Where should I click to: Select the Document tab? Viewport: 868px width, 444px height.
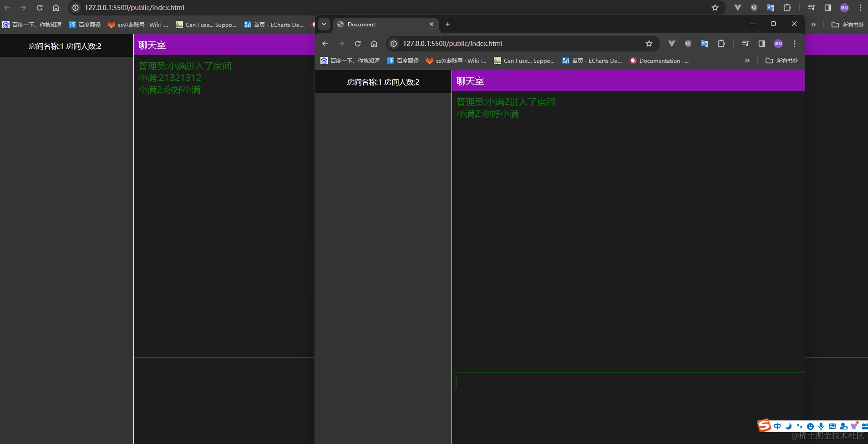pyautogui.click(x=386, y=25)
